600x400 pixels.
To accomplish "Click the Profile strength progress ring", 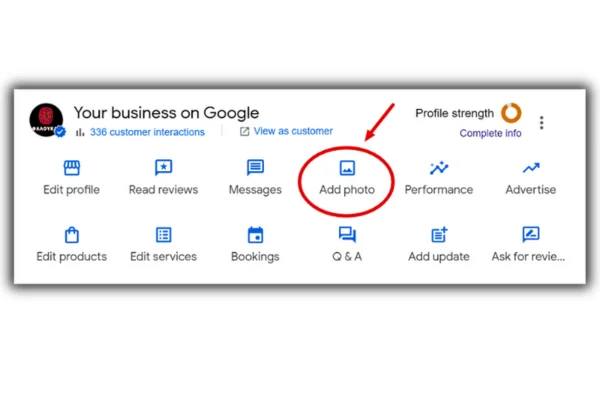I will point(510,113).
